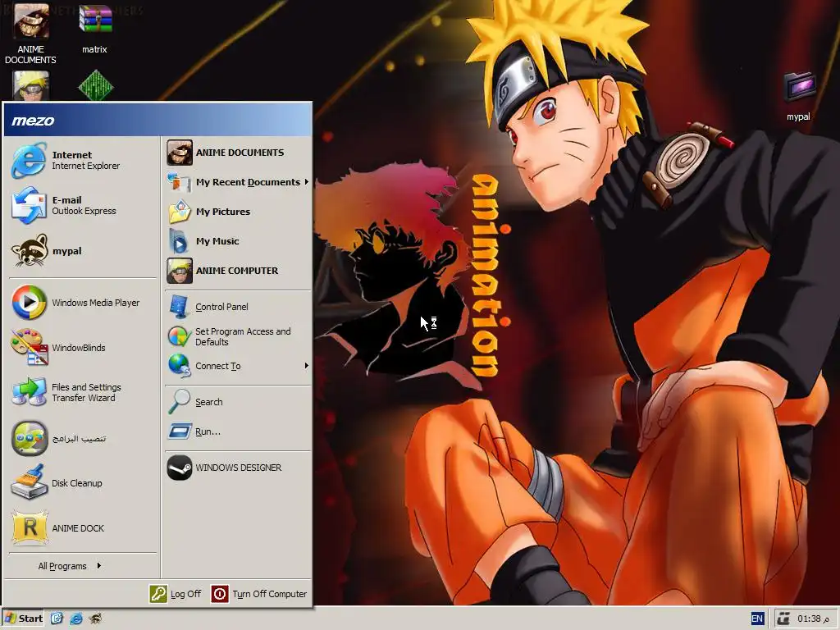Launch ANIME DOCK

82,528
